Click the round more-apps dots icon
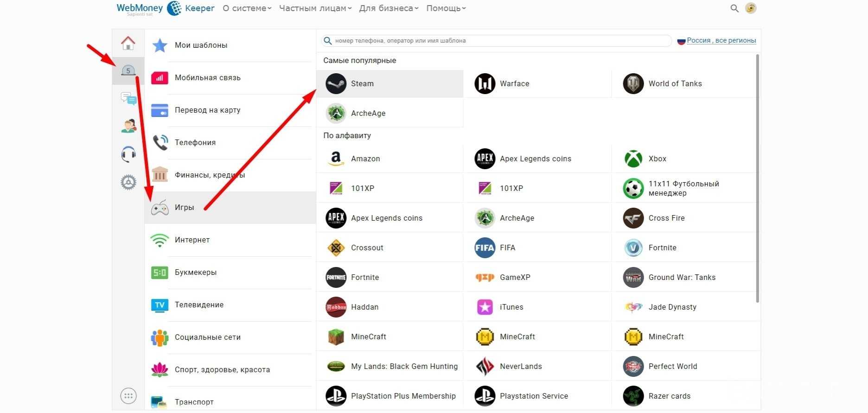The width and height of the screenshot is (868, 413). coord(128,396)
